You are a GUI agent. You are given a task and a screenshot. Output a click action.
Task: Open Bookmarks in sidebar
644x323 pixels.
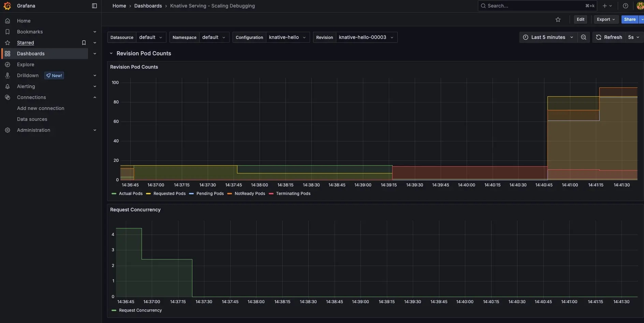[x=30, y=32]
